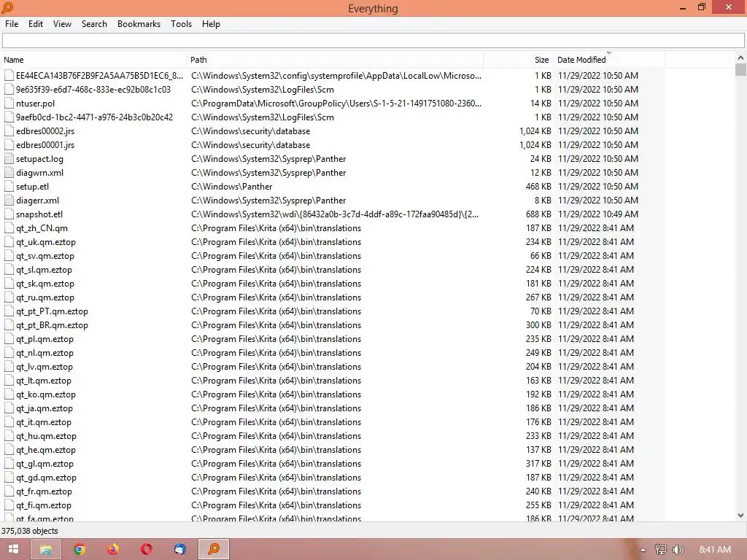Select the file name qt_nl.qm.eztop
The width and height of the screenshot is (747, 560).
click(44, 353)
